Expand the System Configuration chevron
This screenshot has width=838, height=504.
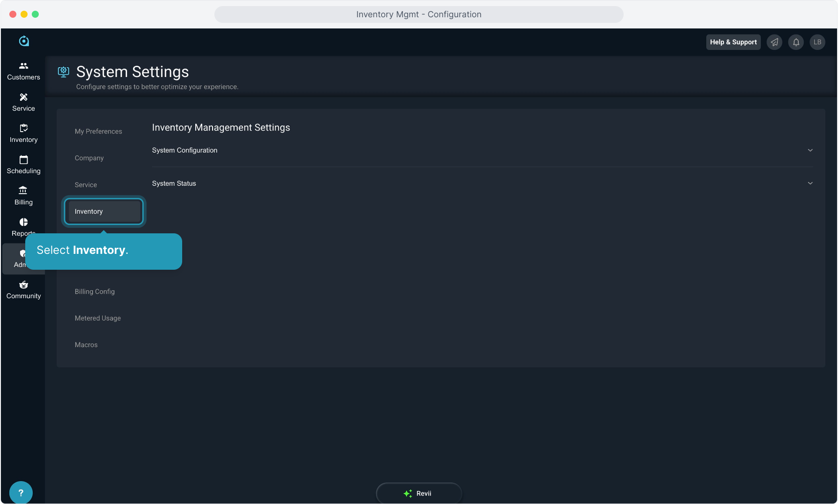pyautogui.click(x=810, y=150)
